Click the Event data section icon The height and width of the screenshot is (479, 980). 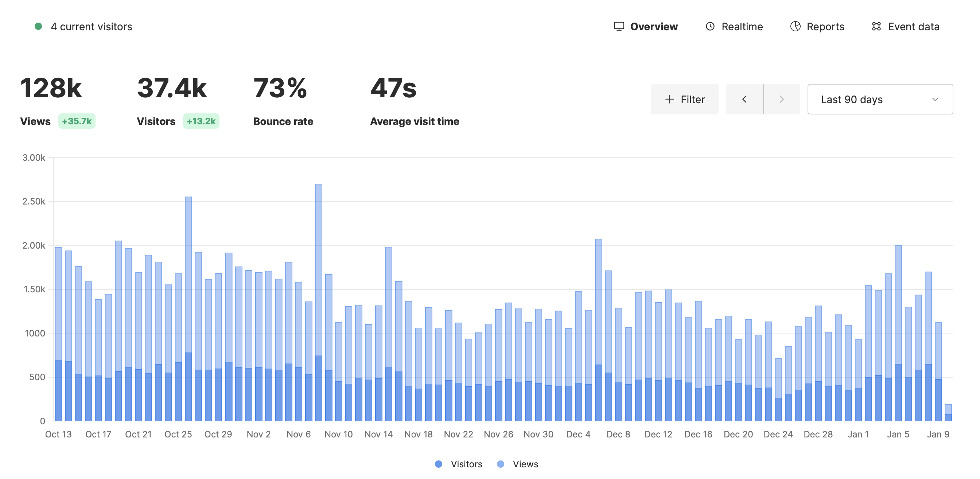(878, 26)
